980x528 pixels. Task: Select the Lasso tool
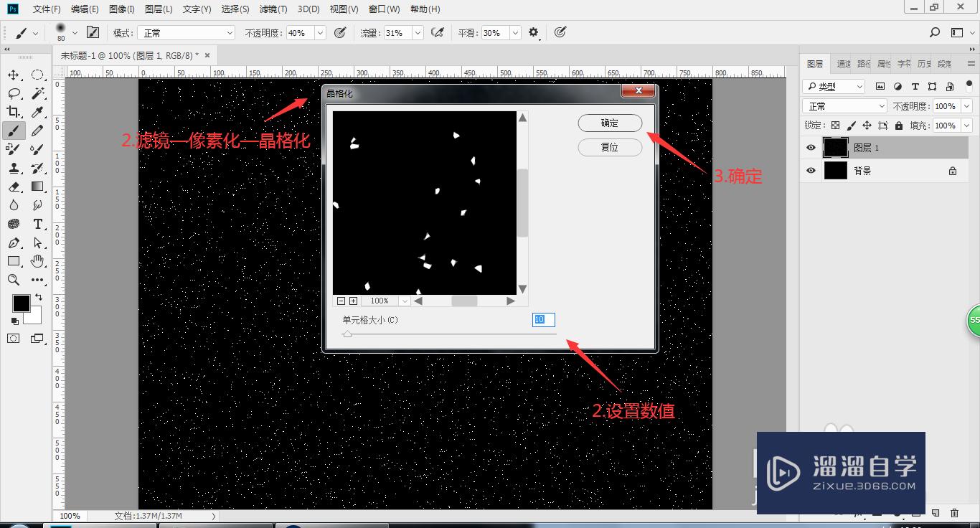click(14, 93)
